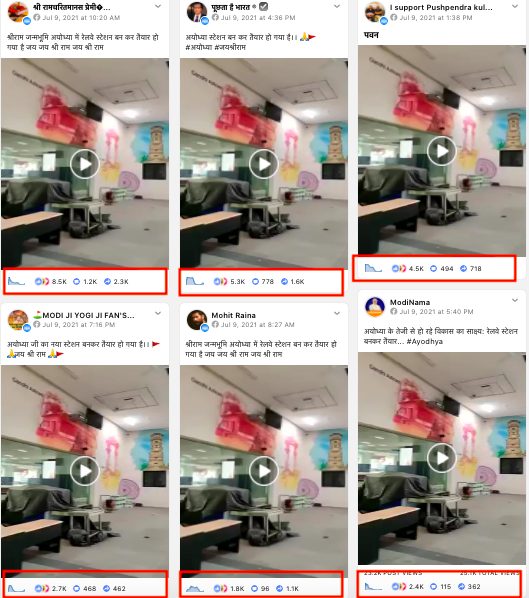Image resolution: width=529 pixels, height=598 pixels.
Task: Open the Mohit Raina profile name link
Action: click(233, 315)
